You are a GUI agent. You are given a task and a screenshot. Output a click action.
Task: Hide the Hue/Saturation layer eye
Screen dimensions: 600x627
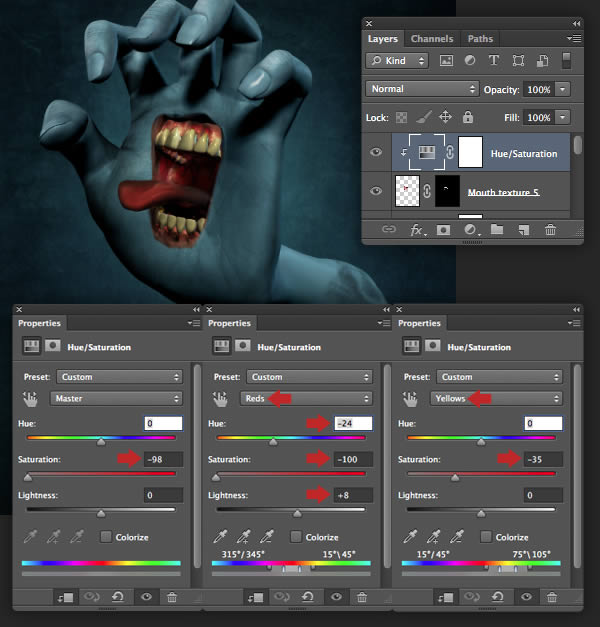376,152
